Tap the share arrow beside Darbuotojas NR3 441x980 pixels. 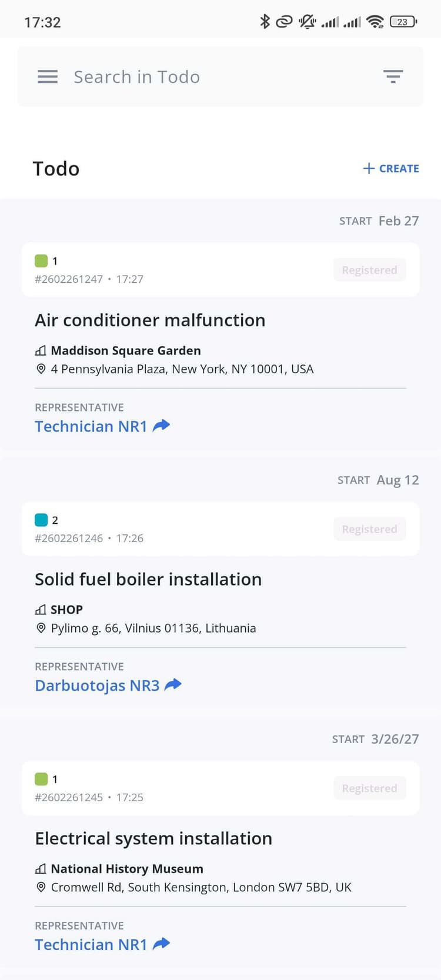[173, 685]
